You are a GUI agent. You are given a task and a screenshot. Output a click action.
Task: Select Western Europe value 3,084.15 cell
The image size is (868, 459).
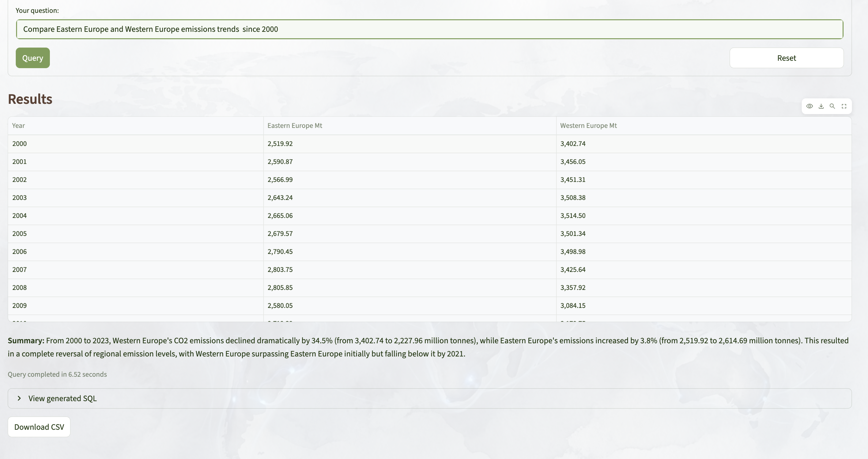(573, 306)
